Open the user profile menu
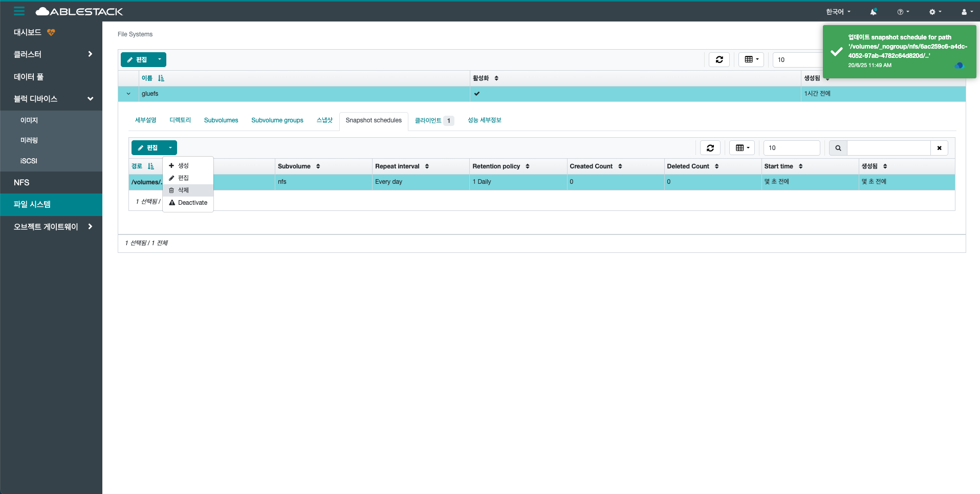The height and width of the screenshot is (494, 980). click(x=966, y=12)
